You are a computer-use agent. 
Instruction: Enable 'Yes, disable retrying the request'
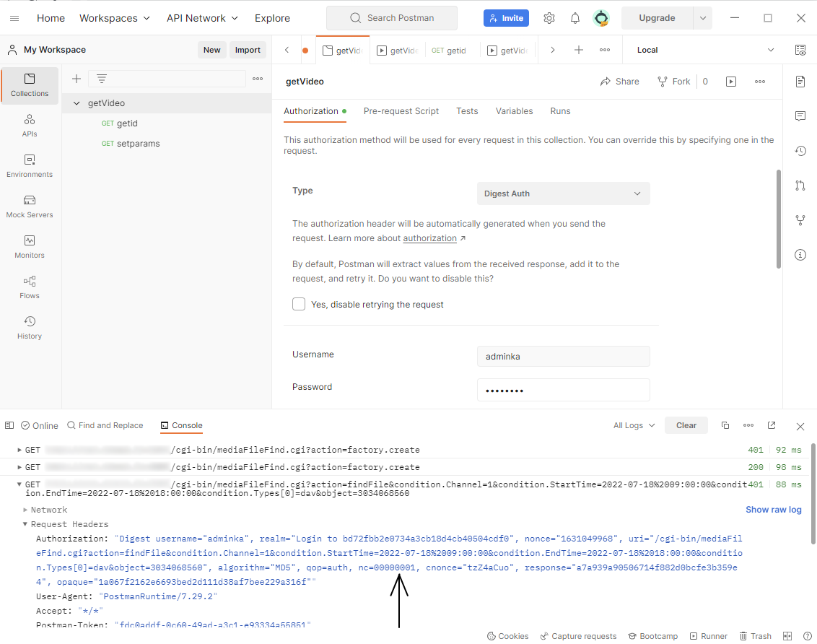click(299, 304)
